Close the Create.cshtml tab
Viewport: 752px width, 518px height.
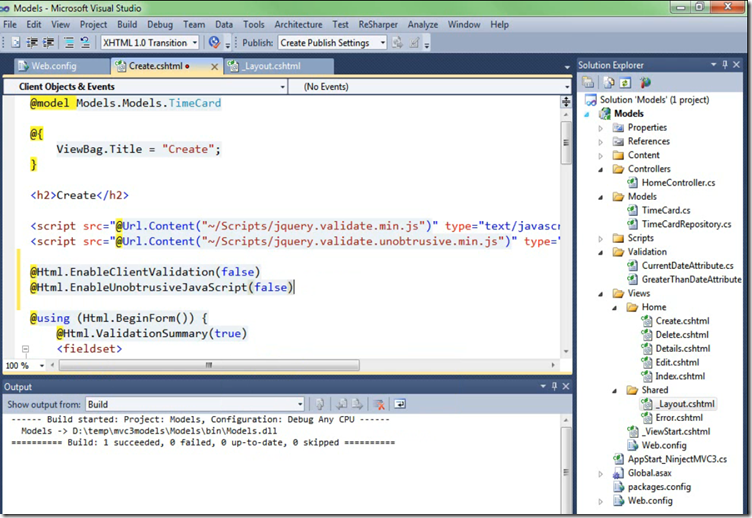click(214, 67)
